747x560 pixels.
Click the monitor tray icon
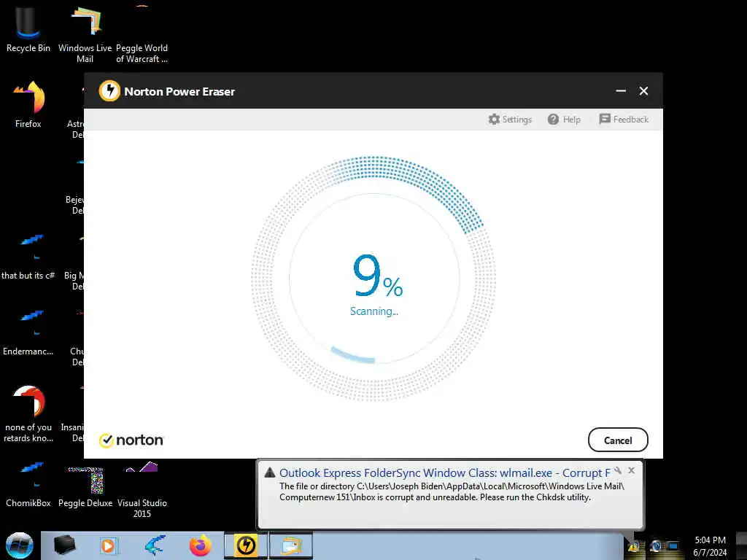[x=673, y=546]
